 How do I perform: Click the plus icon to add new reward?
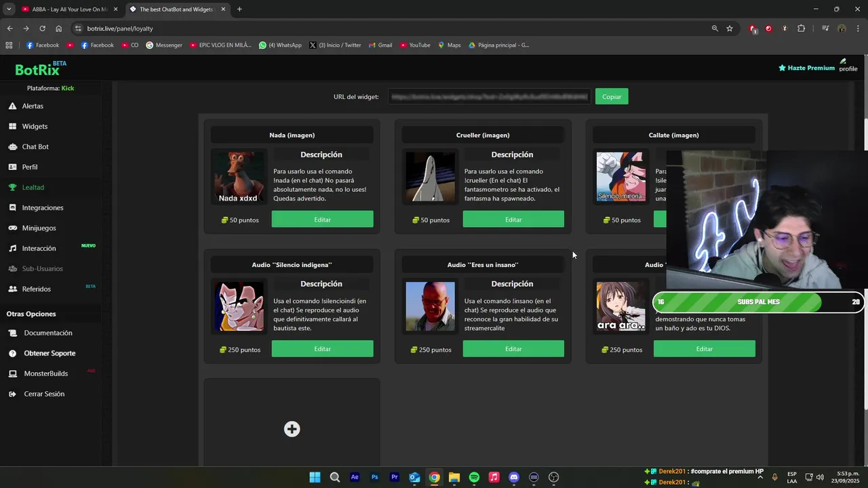click(292, 429)
